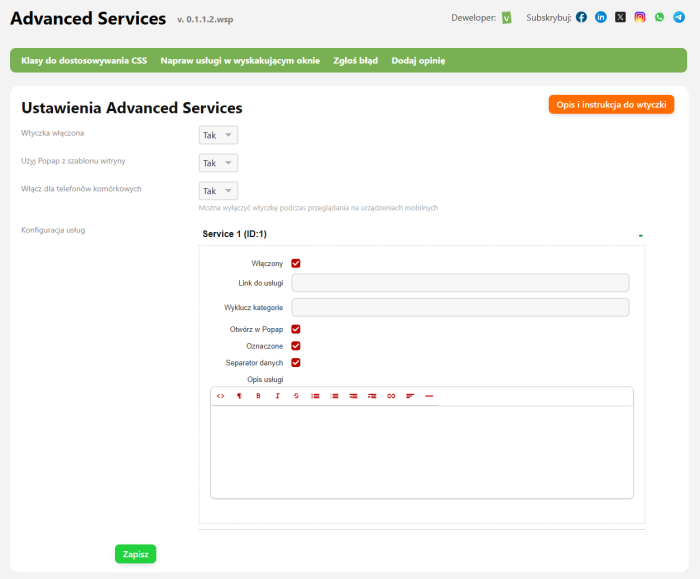Insert unordered bullet list in editor
Image resolution: width=700 pixels, height=579 pixels.
(x=315, y=396)
